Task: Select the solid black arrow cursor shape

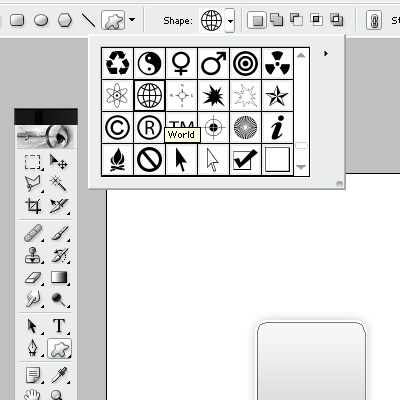Action: point(181,159)
